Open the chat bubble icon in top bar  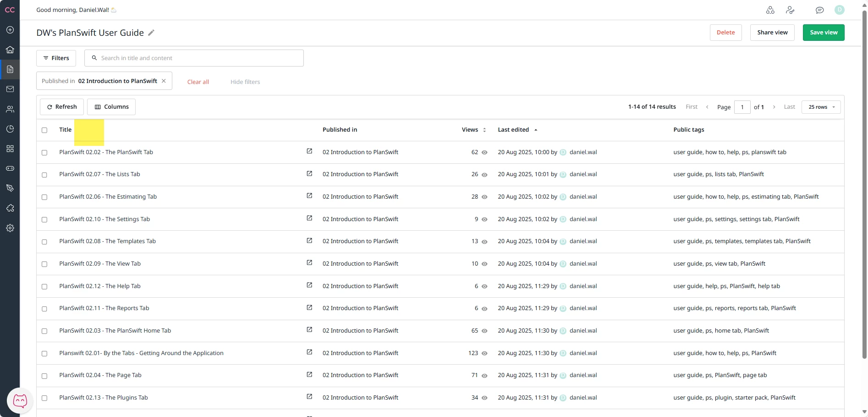[x=820, y=10]
